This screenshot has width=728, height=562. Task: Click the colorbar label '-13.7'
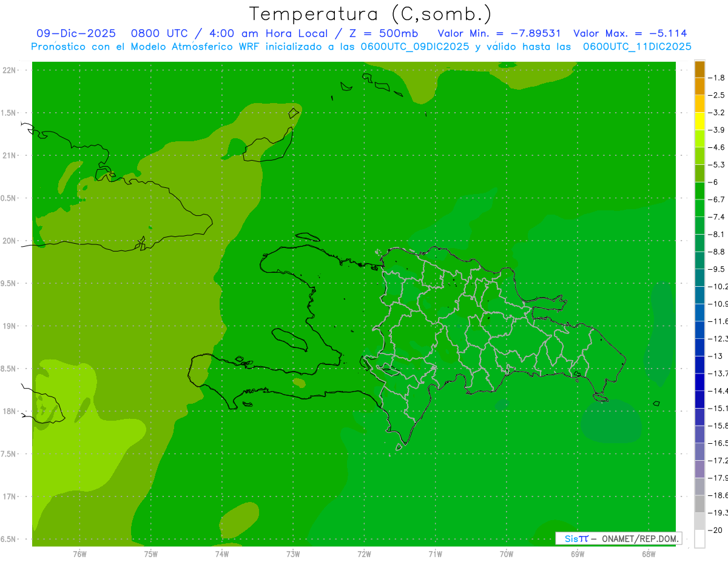(x=717, y=373)
